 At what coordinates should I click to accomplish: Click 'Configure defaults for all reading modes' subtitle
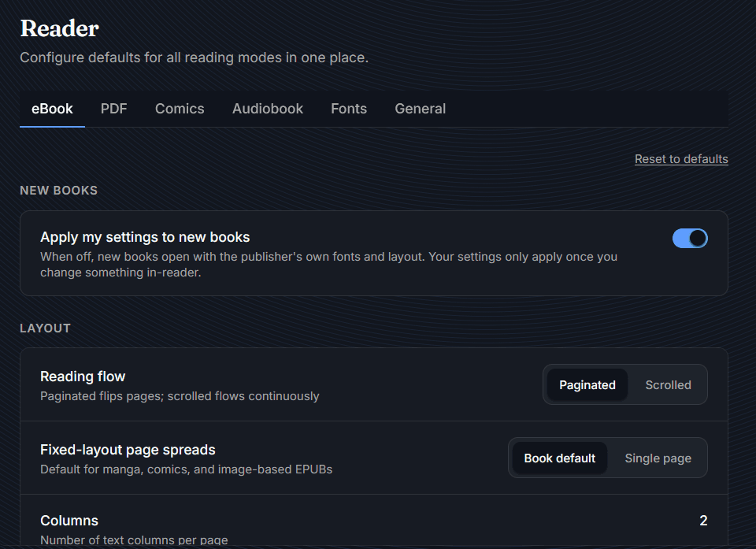(194, 57)
